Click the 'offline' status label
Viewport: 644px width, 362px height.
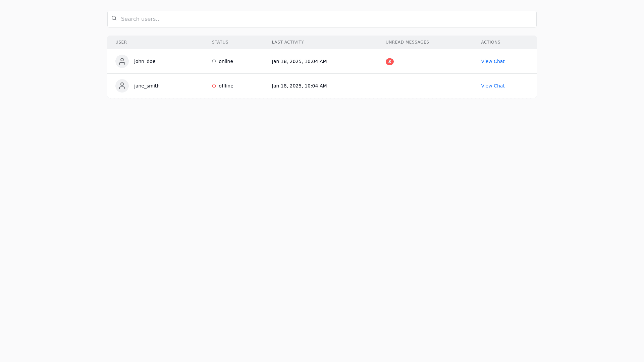click(x=226, y=86)
